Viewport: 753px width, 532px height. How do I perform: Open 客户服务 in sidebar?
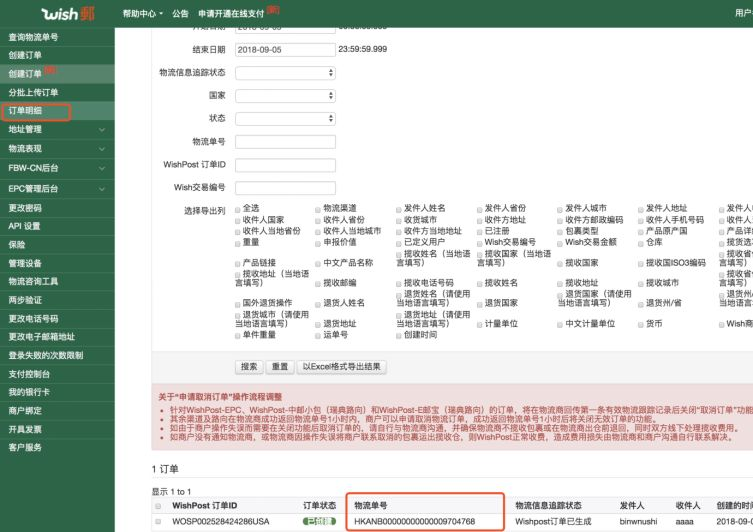[x=57, y=447]
